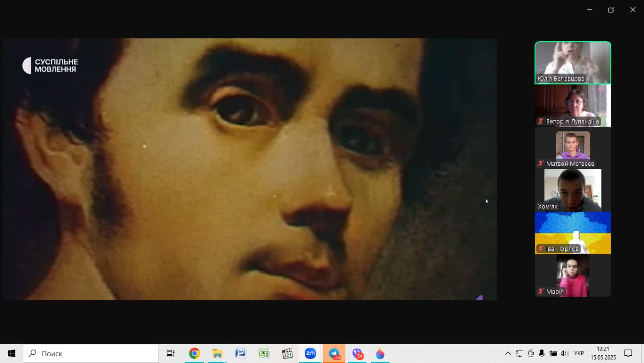
Task: Select Іван Орлов participant tile
Action: [x=573, y=233]
